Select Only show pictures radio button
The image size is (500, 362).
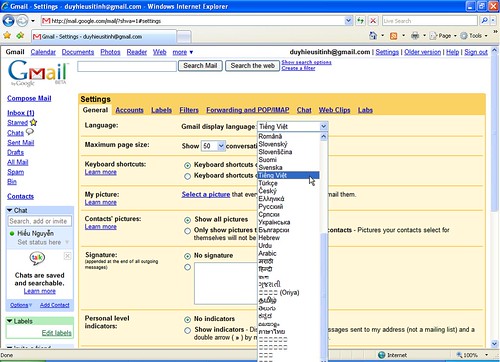coord(187,231)
